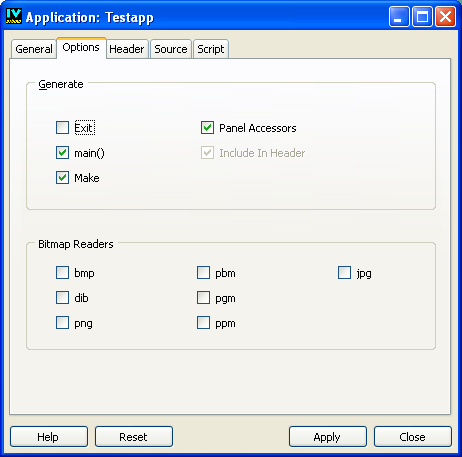The width and height of the screenshot is (462, 457).
Task: Switch to the General tab
Action: click(x=34, y=49)
